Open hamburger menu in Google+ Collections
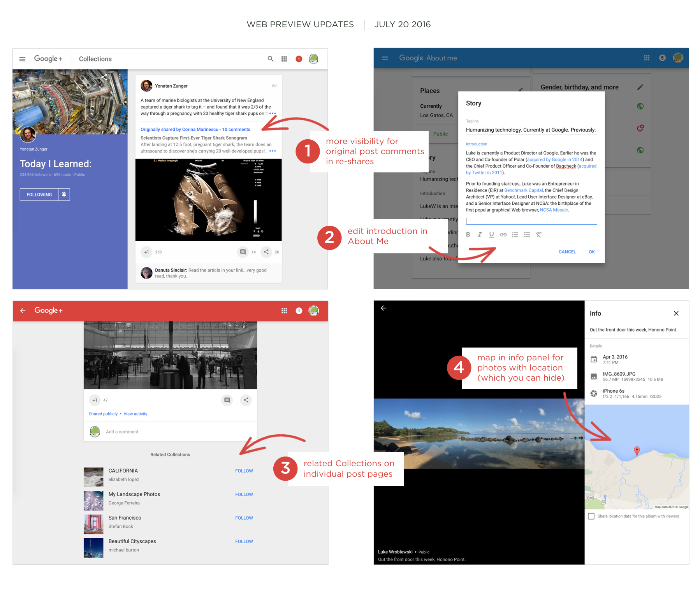Viewport: 700px width, 590px height. (x=23, y=59)
